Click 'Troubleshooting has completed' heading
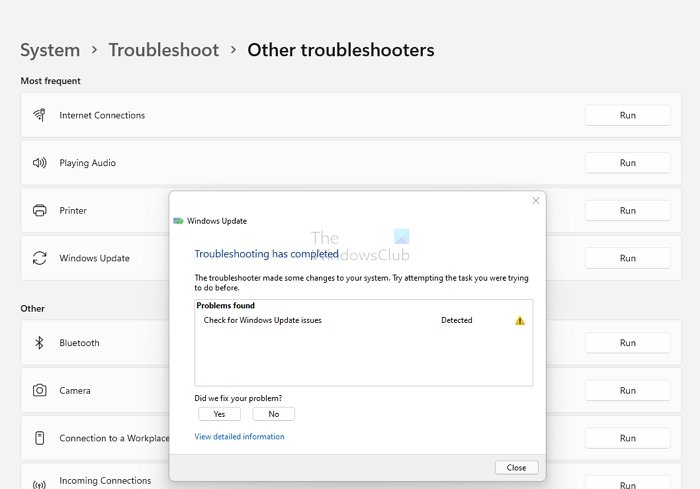700x489 pixels. [267, 254]
